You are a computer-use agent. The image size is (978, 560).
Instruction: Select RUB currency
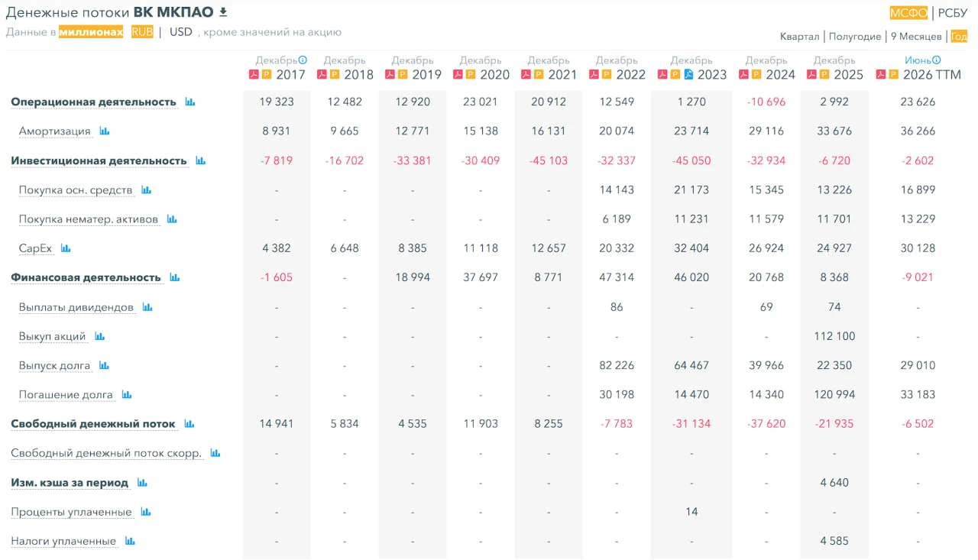coord(142,32)
